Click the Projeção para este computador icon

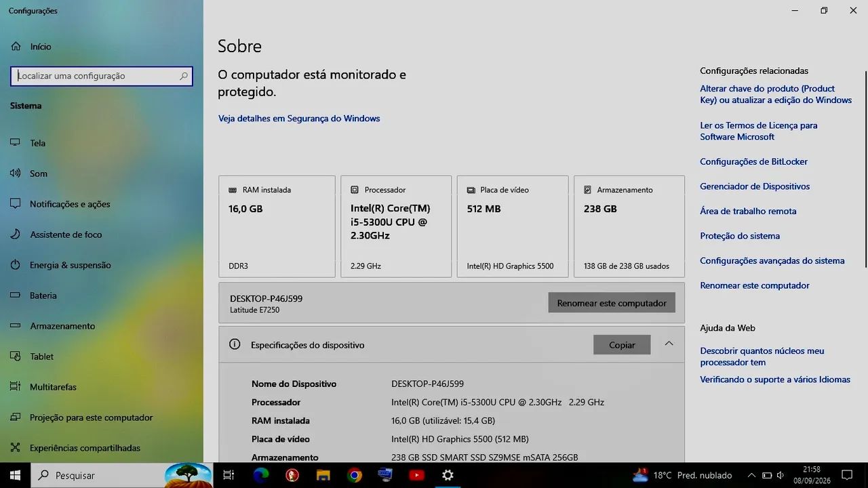[15, 418]
